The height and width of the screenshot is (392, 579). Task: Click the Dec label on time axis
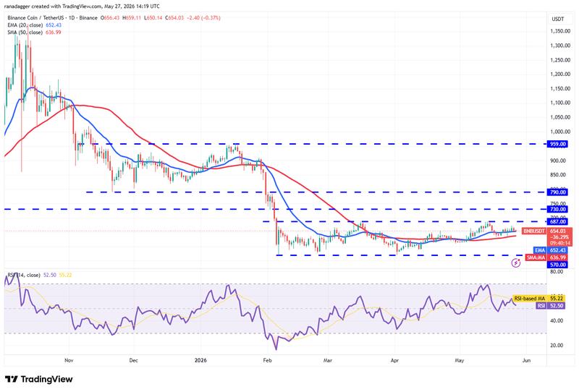pyautogui.click(x=134, y=360)
